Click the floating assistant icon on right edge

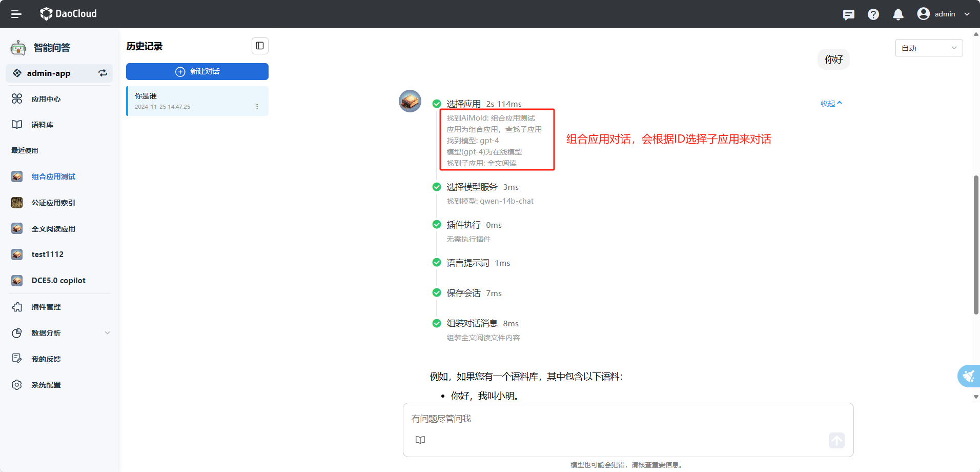tap(968, 376)
